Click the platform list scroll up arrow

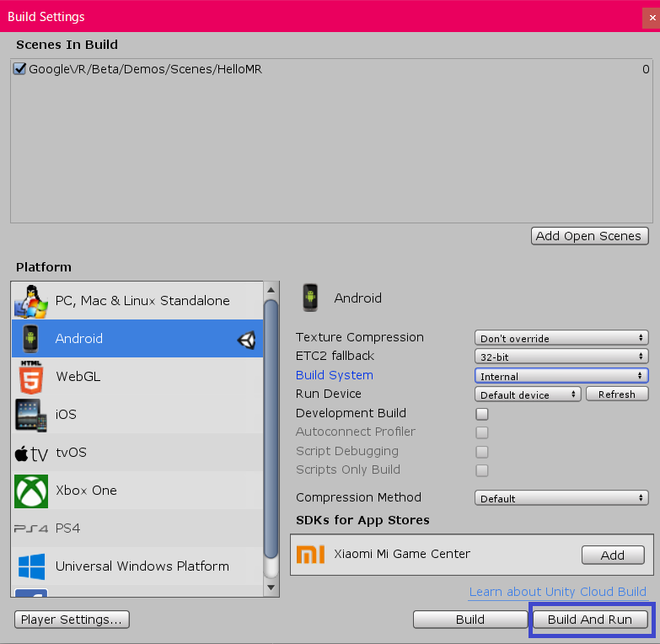(x=271, y=290)
